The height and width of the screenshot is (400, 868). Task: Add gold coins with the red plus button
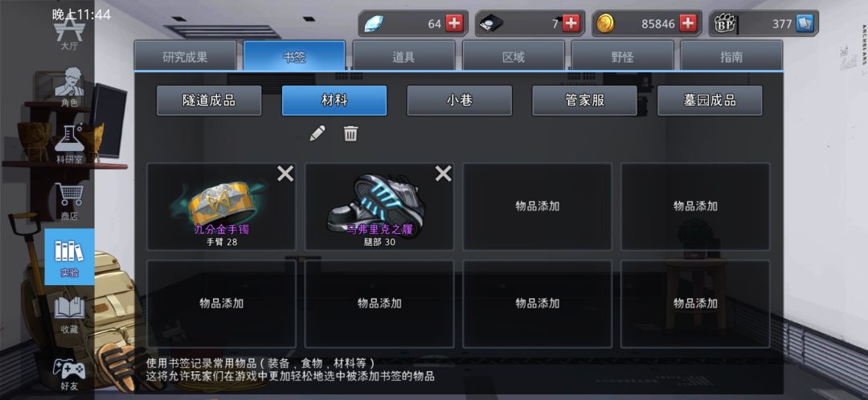[x=687, y=23]
